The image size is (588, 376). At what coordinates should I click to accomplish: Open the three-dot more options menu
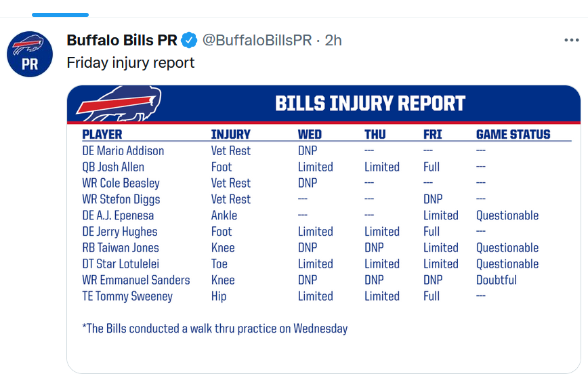572,40
